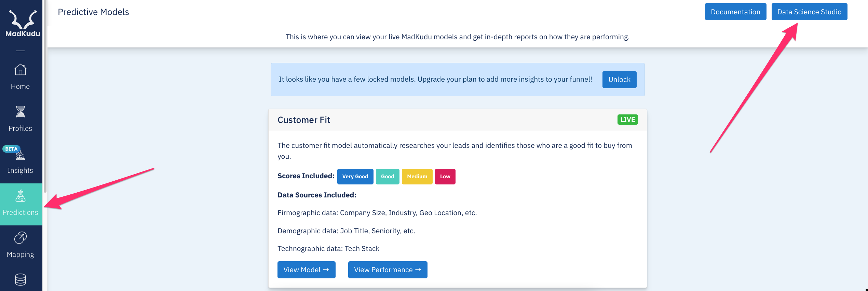Go to Home label in sidebar
This screenshot has height=291, width=868.
[x=20, y=86]
